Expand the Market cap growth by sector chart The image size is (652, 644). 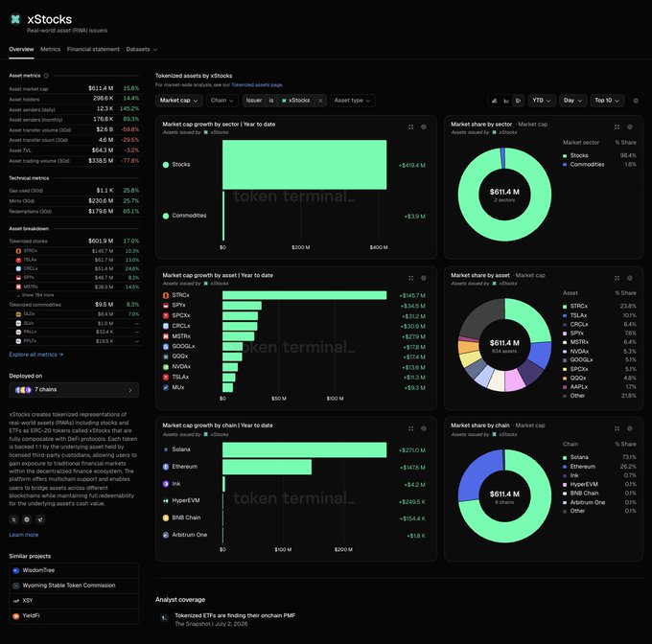pyautogui.click(x=410, y=126)
